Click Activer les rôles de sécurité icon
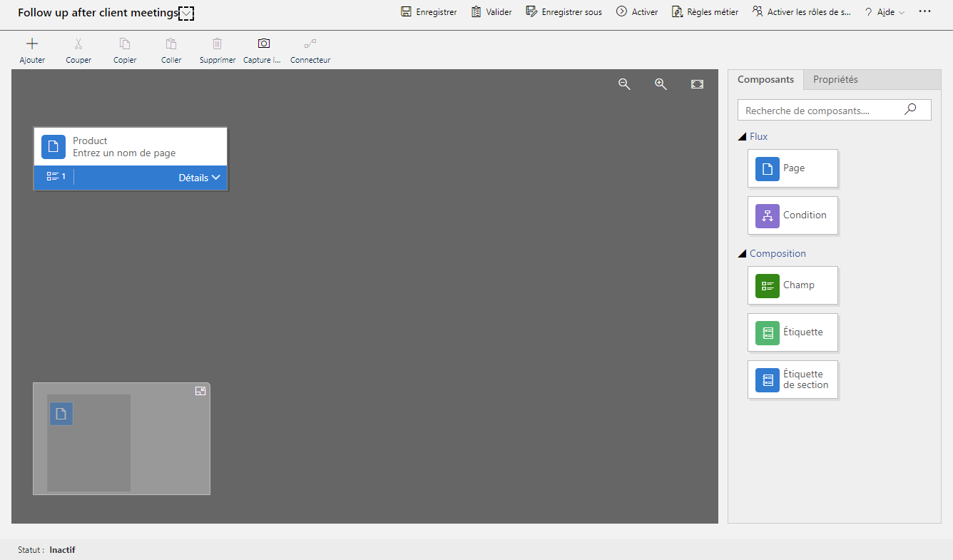The image size is (953, 560). [758, 11]
